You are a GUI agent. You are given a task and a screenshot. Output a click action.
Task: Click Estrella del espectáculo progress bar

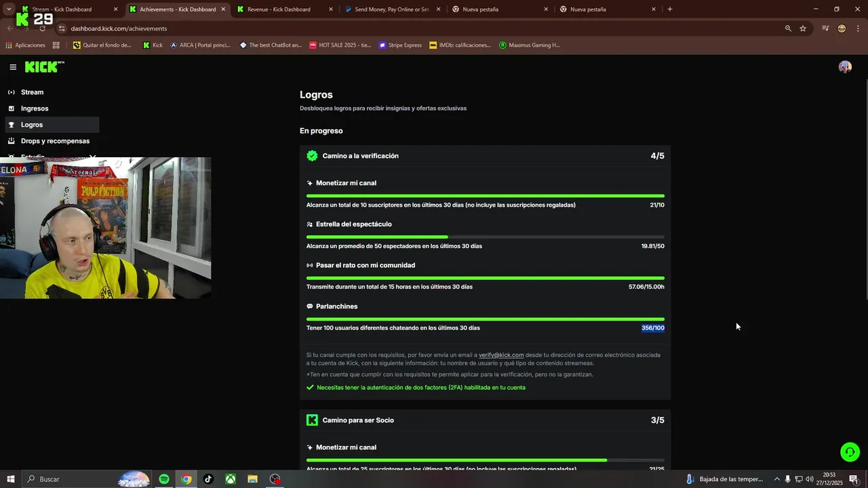click(486, 237)
